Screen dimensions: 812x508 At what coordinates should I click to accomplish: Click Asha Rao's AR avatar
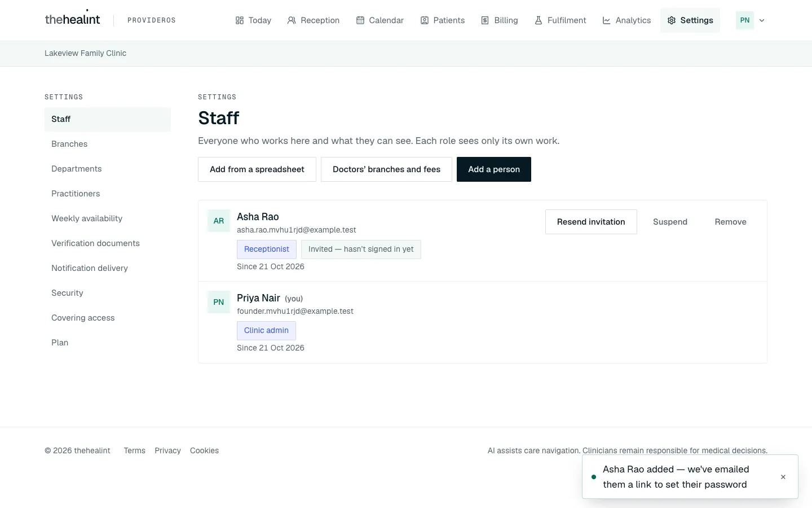(219, 221)
